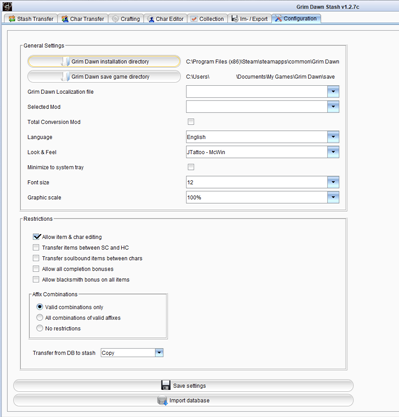The image size is (399, 417).
Task: Click the Import database button
Action: 183,400
